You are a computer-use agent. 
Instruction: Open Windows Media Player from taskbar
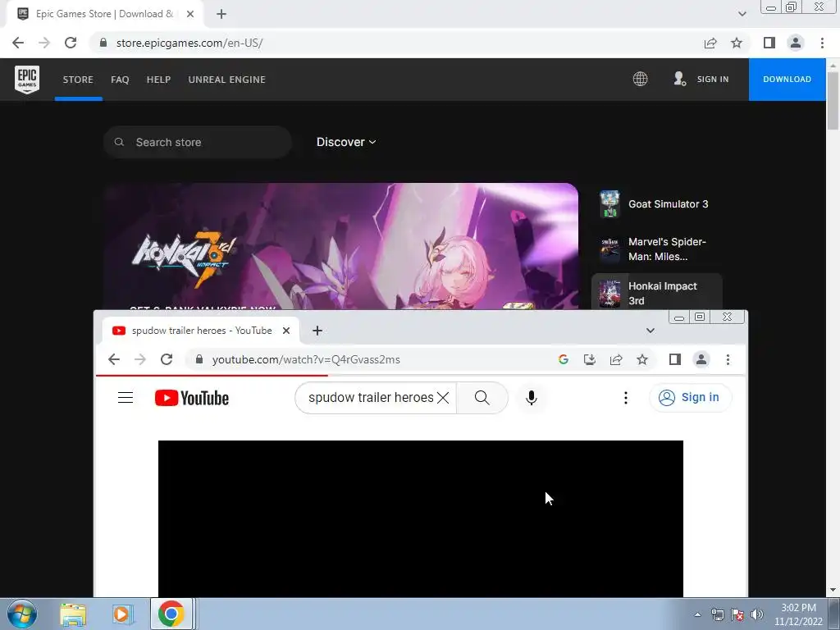tap(122, 614)
